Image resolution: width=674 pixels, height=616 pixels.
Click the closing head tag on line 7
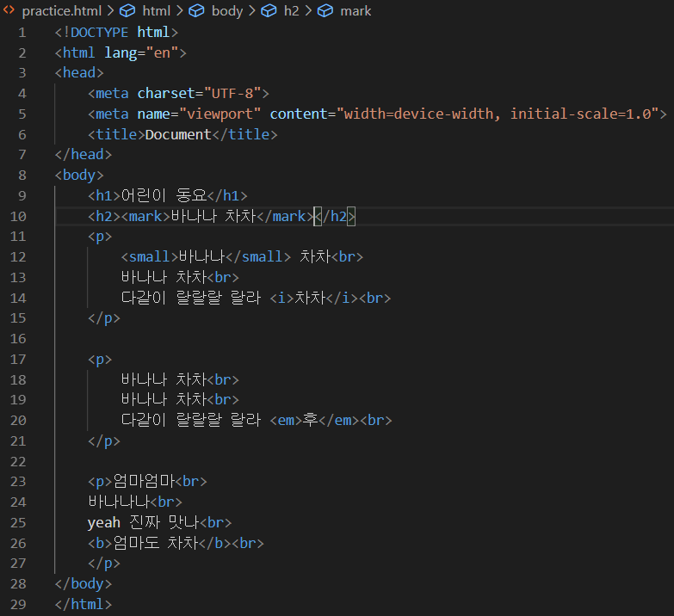(83, 154)
